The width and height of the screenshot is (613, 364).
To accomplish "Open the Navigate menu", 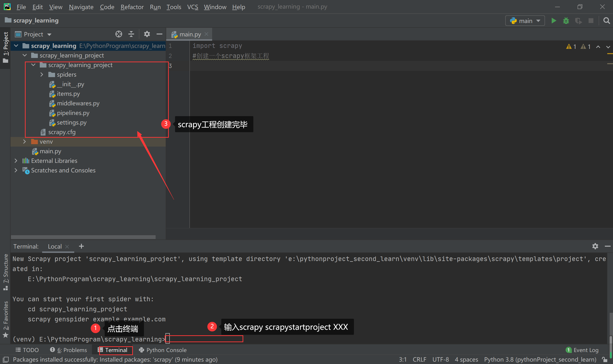I will pos(81,7).
